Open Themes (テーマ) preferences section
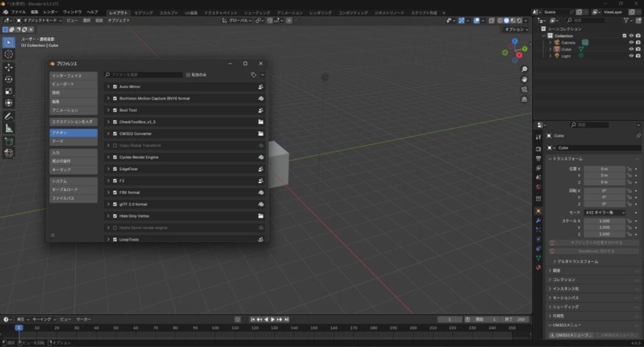The image size is (644, 347). click(x=74, y=141)
